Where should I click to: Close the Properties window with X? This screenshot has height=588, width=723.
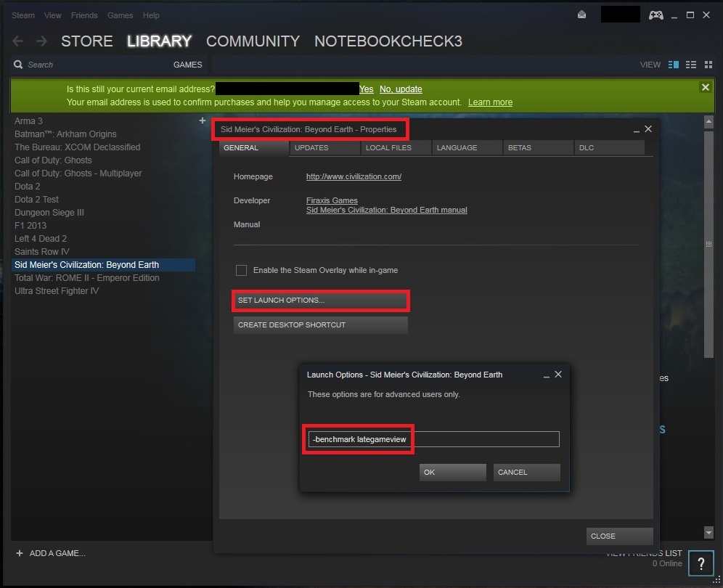coord(648,129)
